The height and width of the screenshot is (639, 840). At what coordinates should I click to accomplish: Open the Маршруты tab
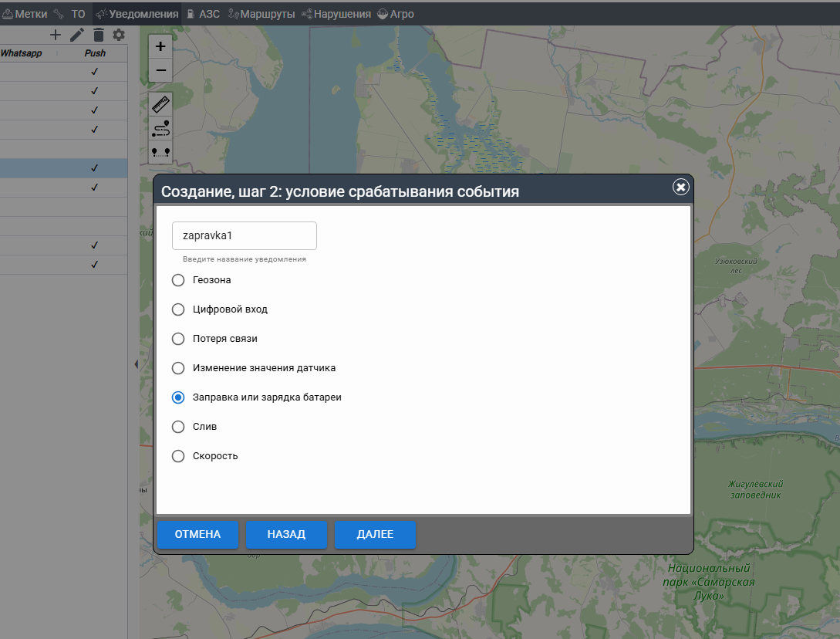click(262, 14)
